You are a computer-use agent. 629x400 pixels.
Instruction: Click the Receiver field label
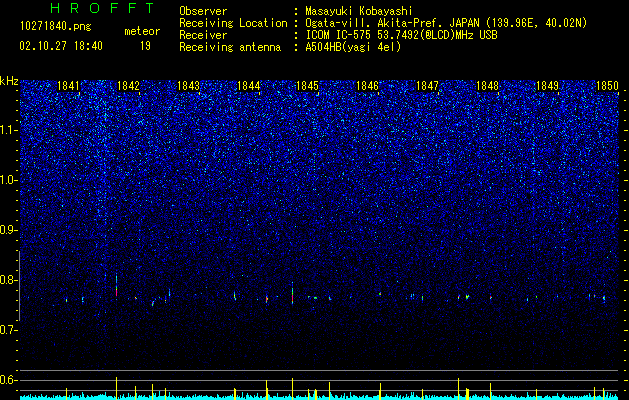point(203,35)
